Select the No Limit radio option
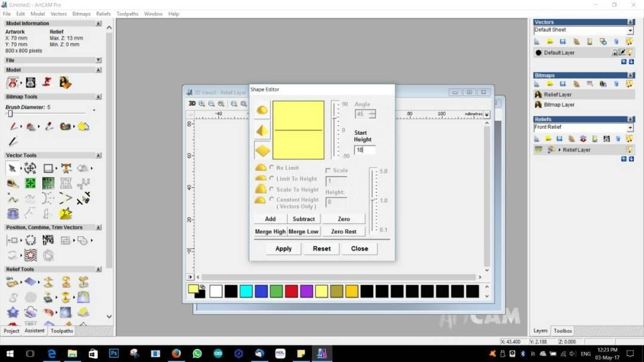Screen dimensions: 644x362 coord(272,168)
